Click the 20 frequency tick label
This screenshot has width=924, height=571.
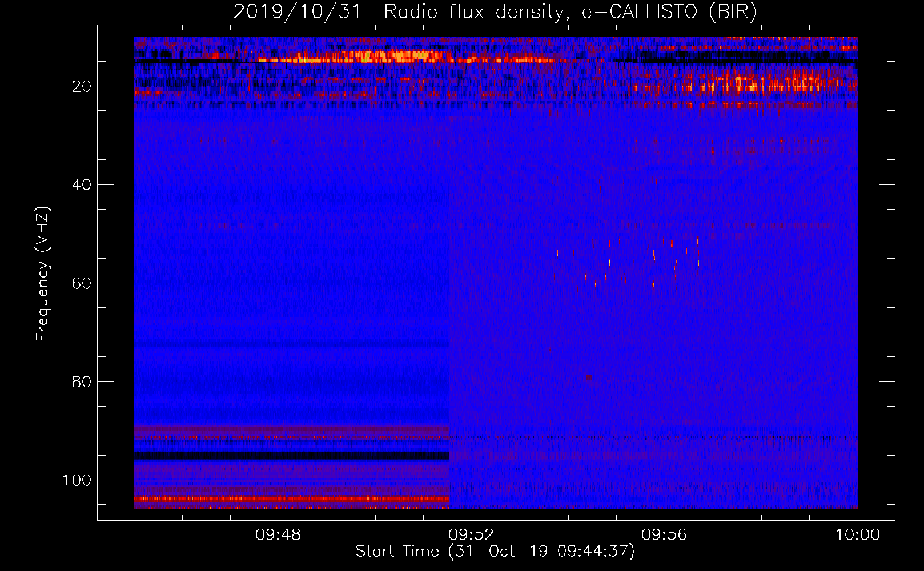point(82,86)
